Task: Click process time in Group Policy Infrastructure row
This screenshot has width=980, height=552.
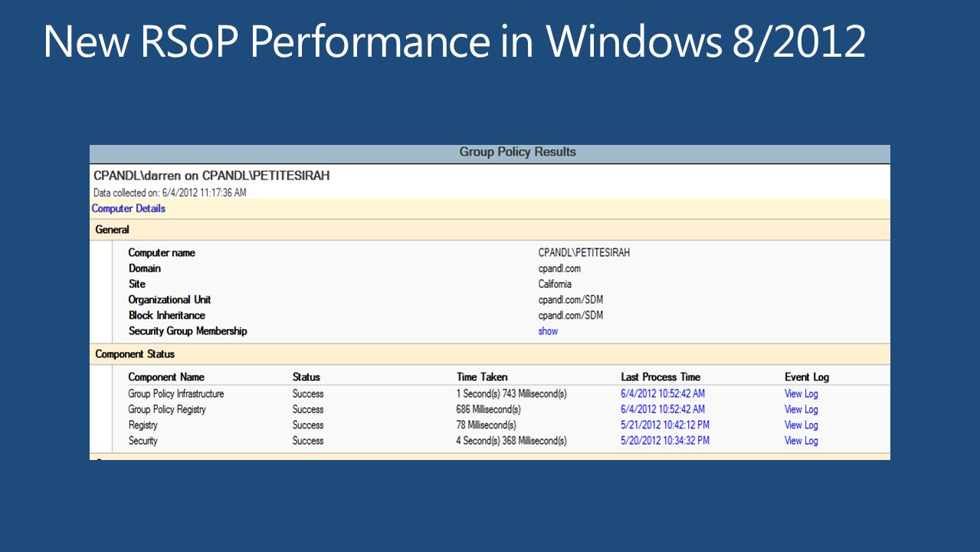Action: pyautogui.click(x=663, y=394)
